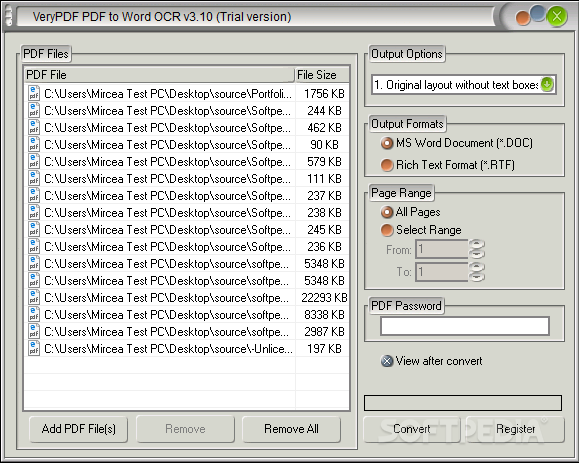Image resolution: width=579 pixels, height=463 pixels.
Task: Choose the Select Range radio option
Action: point(421,230)
